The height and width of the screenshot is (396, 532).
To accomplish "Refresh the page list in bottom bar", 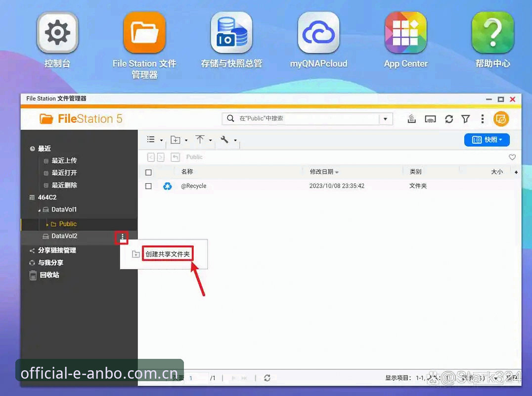I will click(267, 378).
